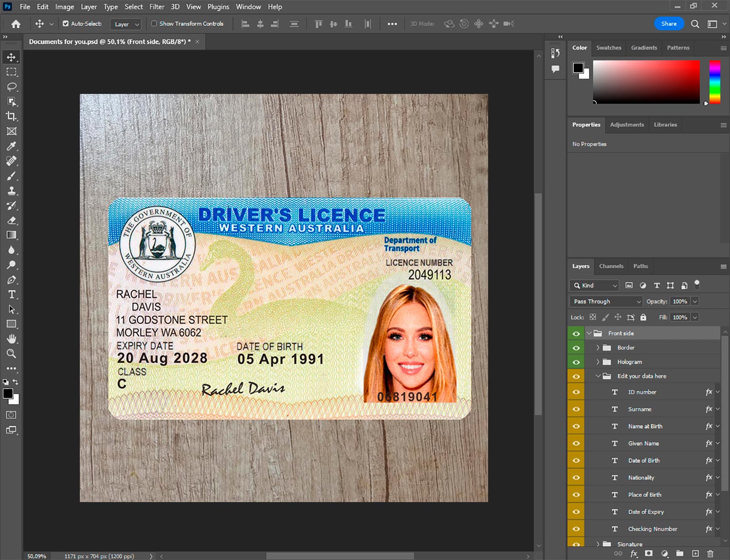This screenshot has height=560, width=730.
Task: Pick the Eyedropper tool
Action: (x=12, y=146)
